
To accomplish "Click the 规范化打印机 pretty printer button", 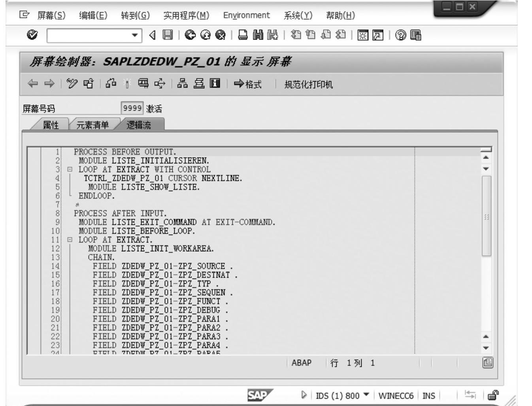I will (x=309, y=84).
